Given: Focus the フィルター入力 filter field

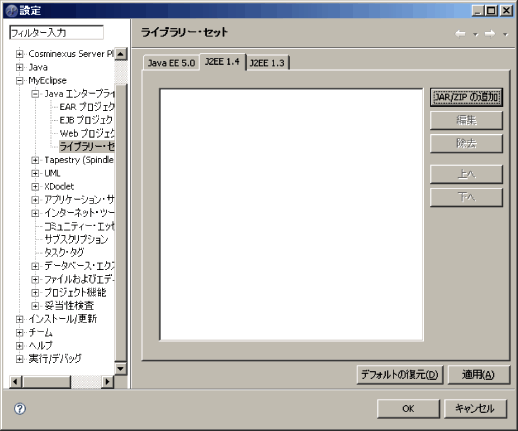Looking at the screenshot, I should point(56,33).
